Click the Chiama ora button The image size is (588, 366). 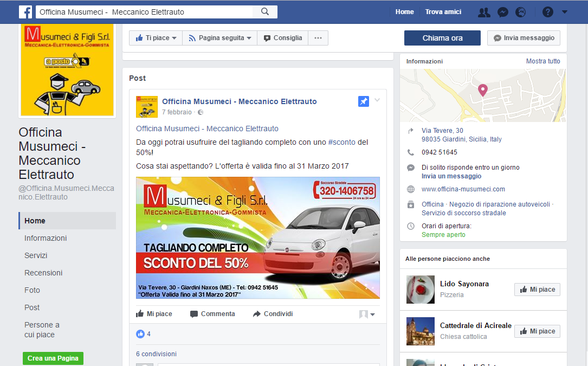(x=443, y=38)
